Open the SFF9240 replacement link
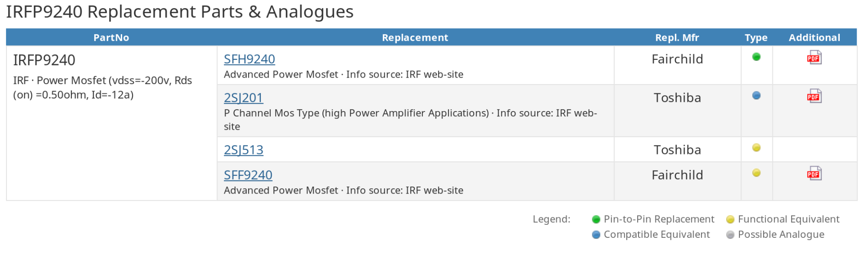The height and width of the screenshot is (256, 868). pyautogui.click(x=248, y=175)
